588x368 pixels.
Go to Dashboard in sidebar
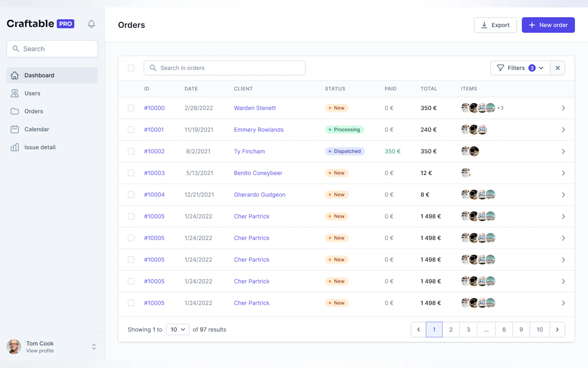click(39, 75)
